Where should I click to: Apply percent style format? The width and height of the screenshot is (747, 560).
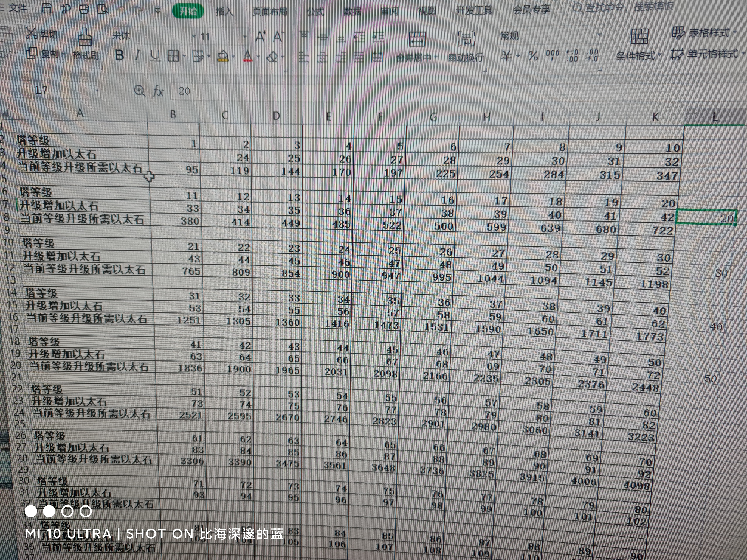[533, 55]
